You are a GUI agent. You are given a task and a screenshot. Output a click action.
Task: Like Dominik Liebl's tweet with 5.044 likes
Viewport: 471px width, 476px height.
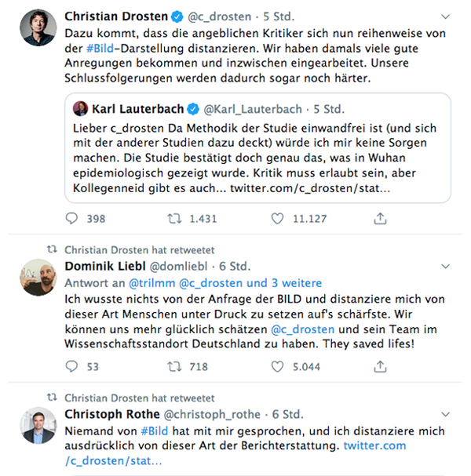click(277, 365)
